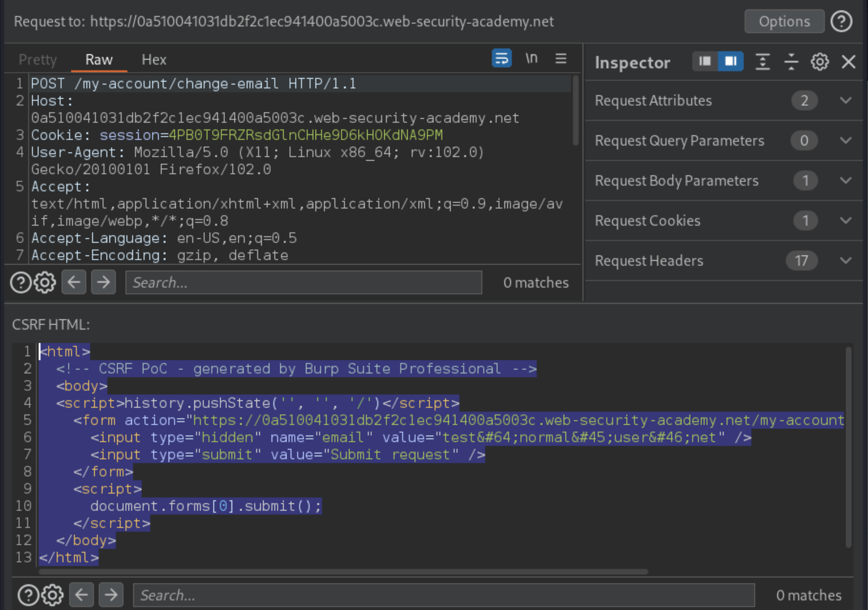The height and width of the screenshot is (610, 868).
Task: Click the document.forms[0].submit() line
Action: [206, 506]
